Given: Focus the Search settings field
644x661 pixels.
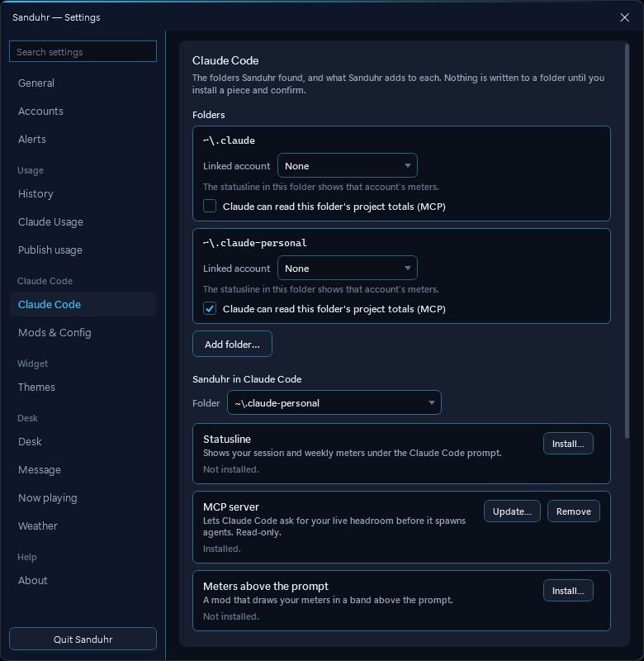Looking at the screenshot, I should 83,51.
